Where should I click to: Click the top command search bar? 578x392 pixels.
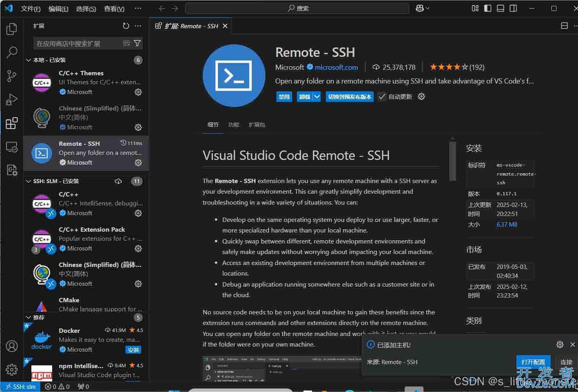[297, 8]
